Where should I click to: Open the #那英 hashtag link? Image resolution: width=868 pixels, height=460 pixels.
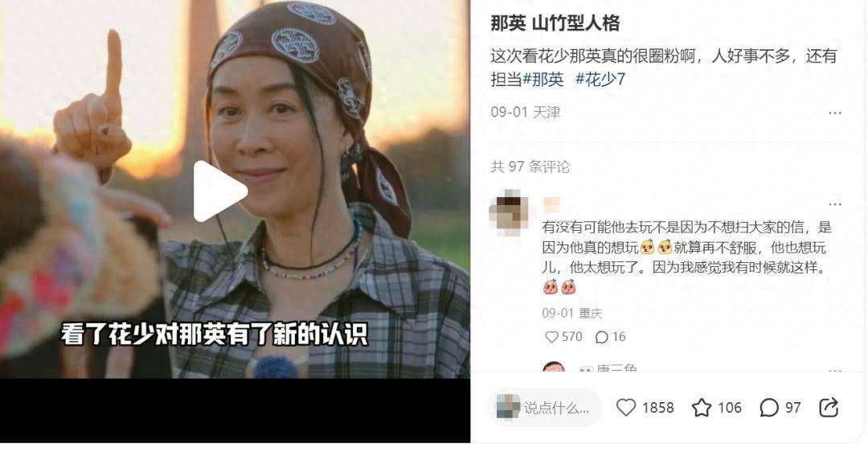pos(543,80)
